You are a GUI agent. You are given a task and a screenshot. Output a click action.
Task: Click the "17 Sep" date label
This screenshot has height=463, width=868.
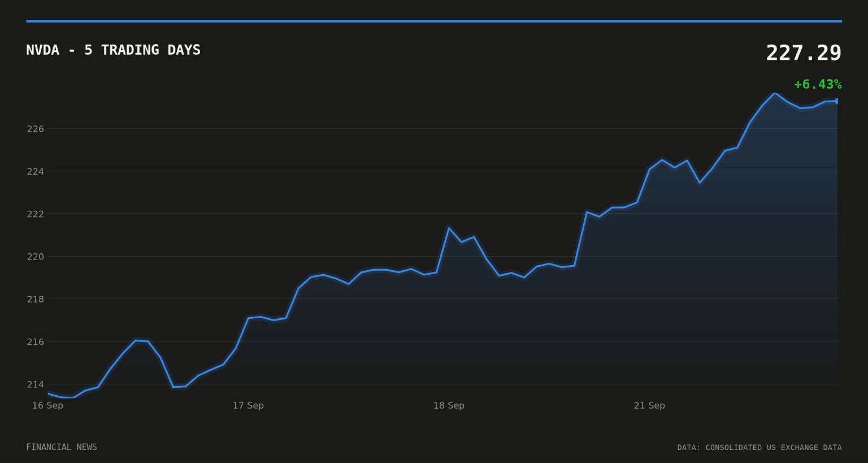coord(248,405)
